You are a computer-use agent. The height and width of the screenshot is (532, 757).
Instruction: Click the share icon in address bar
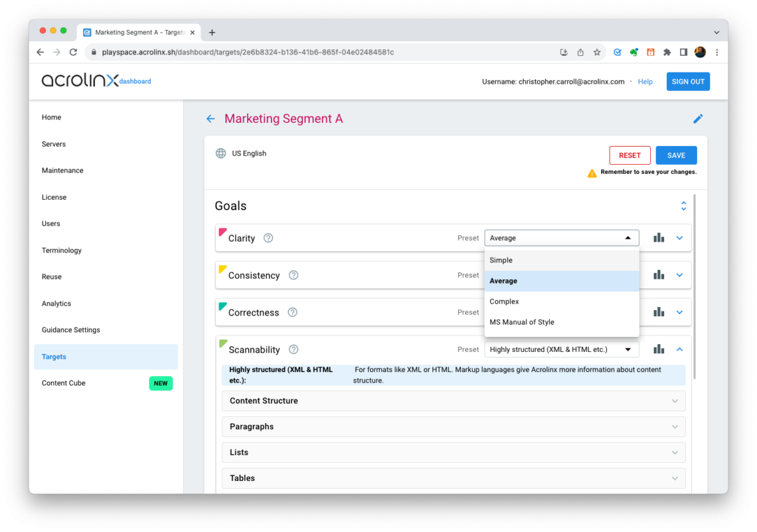click(580, 52)
